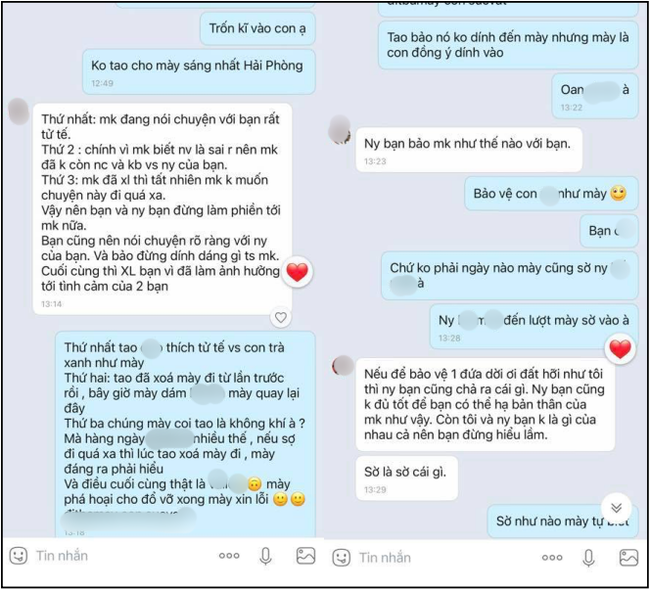Screen dimensions: 650x589
Task: Jump to latest messages with double-chevron button
Action: (x=616, y=507)
